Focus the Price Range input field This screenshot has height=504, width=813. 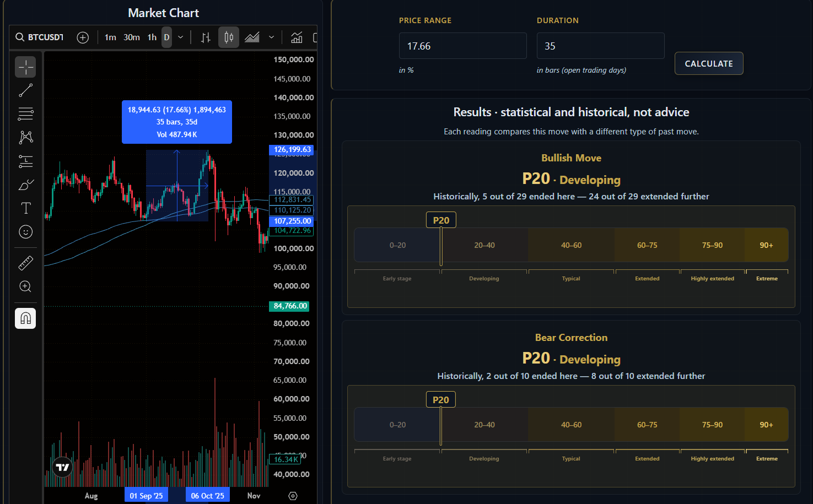pyautogui.click(x=463, y=46)
